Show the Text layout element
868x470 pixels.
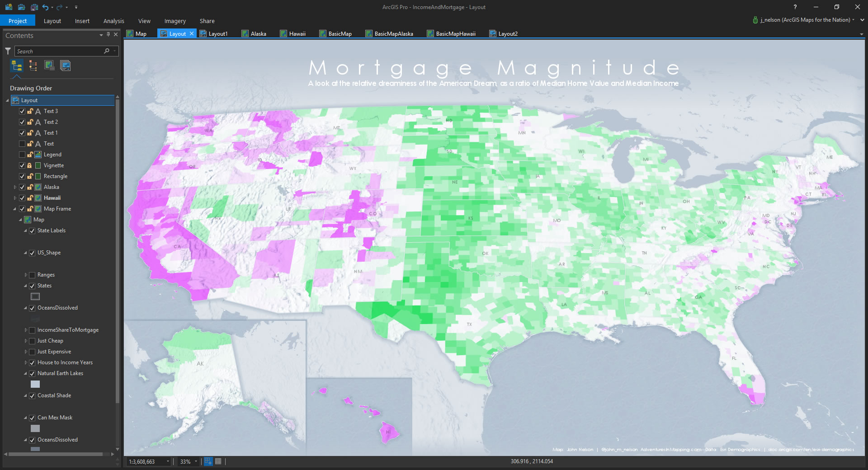[22, 144]
